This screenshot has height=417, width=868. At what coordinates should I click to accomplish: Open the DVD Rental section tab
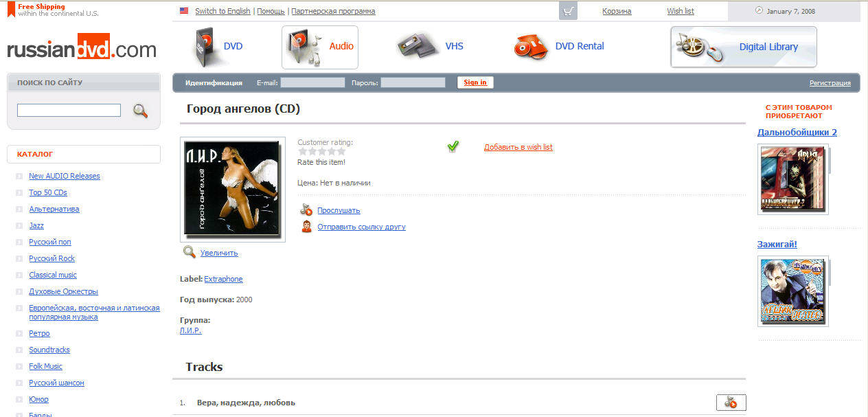(x=580, y=47)
